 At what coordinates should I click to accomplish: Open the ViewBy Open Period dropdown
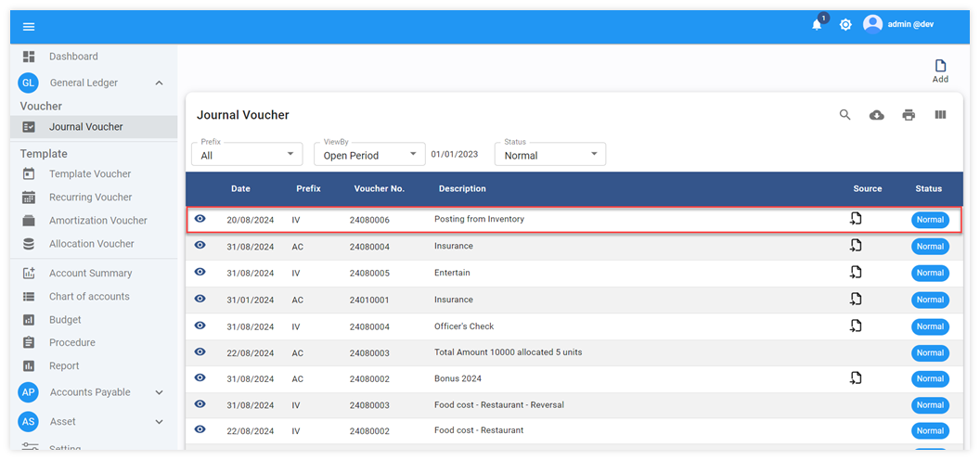tap(368, 154)
